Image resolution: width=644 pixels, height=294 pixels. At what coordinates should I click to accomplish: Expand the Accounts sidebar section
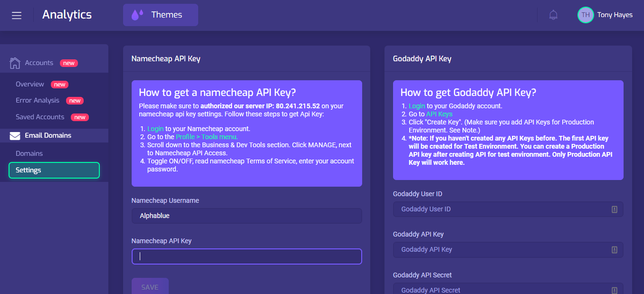54,63
